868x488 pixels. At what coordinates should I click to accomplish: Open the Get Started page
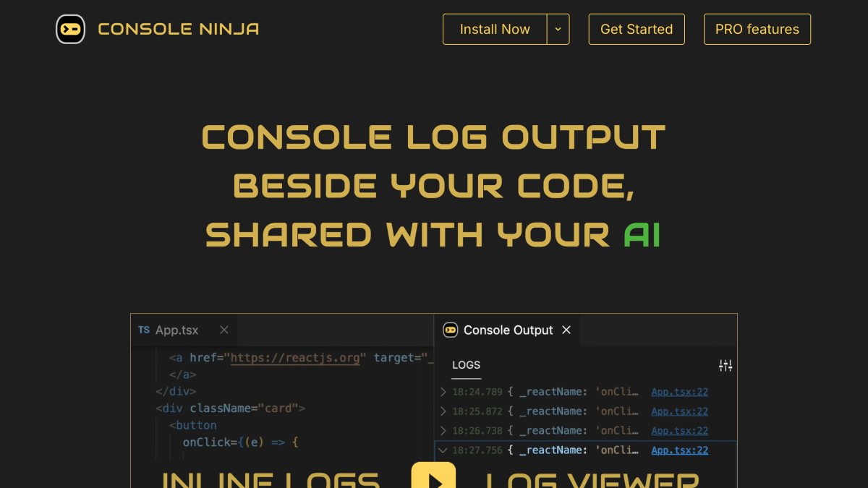[x=637, y=29]
